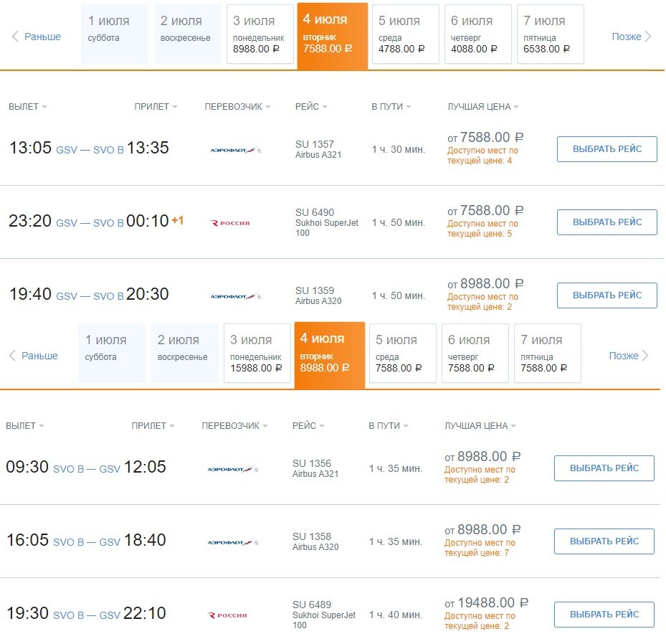Select return date tab 3 июля 15988.00
The width and height of the screenshot is (666, 644).
pyautogui.click(x=257, y=354)
